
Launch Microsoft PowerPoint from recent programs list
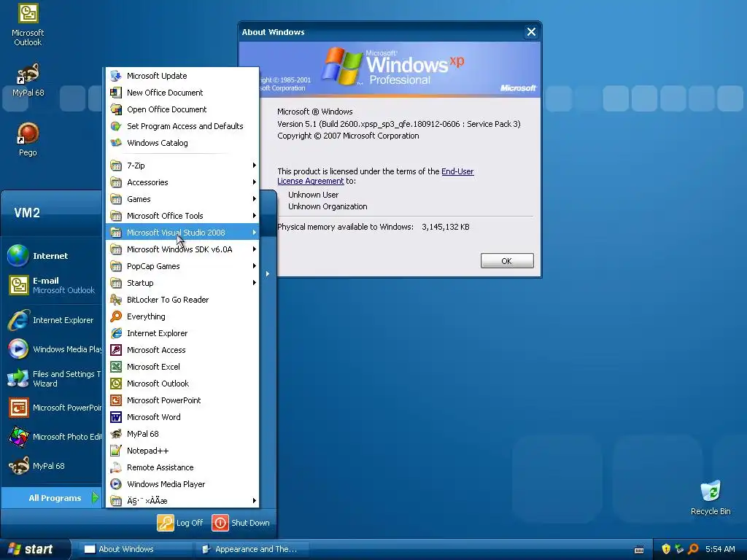click(x=52, y=408)
